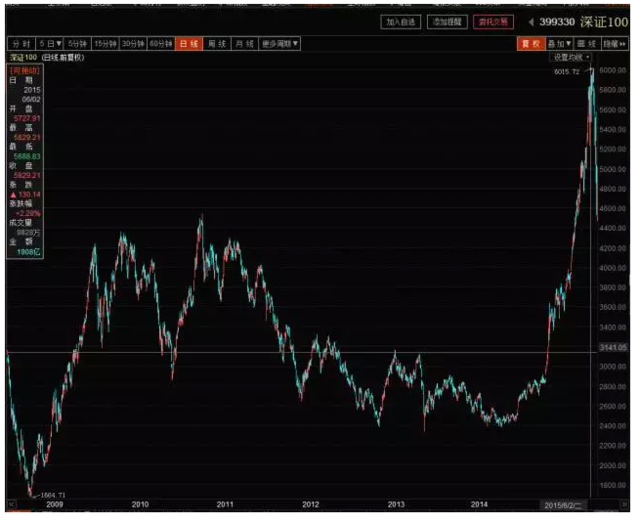Select the 30分钟 chart period
Screen dimensions: 640x523
[135, 44]
